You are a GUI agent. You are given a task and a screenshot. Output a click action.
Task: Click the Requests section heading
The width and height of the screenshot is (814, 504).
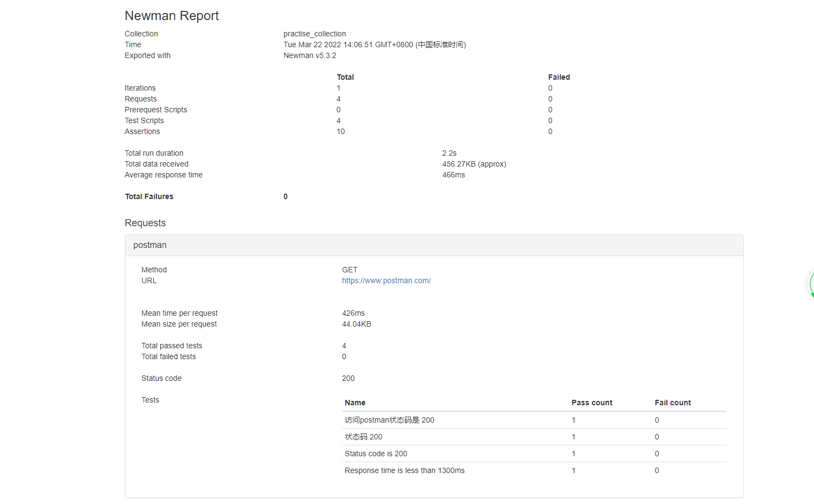145,223
